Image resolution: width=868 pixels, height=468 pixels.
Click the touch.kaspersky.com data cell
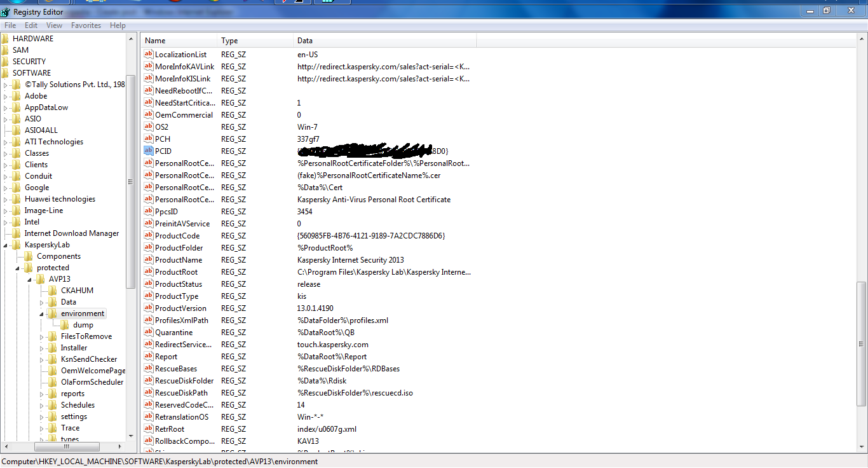coord(333,344)
